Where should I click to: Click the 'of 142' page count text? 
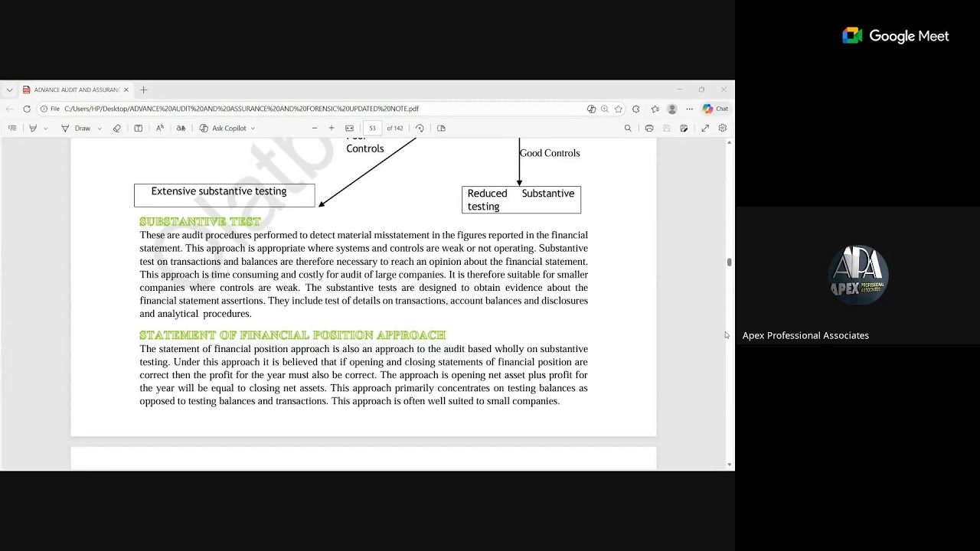pyautogui.click(x=395, y=128)
